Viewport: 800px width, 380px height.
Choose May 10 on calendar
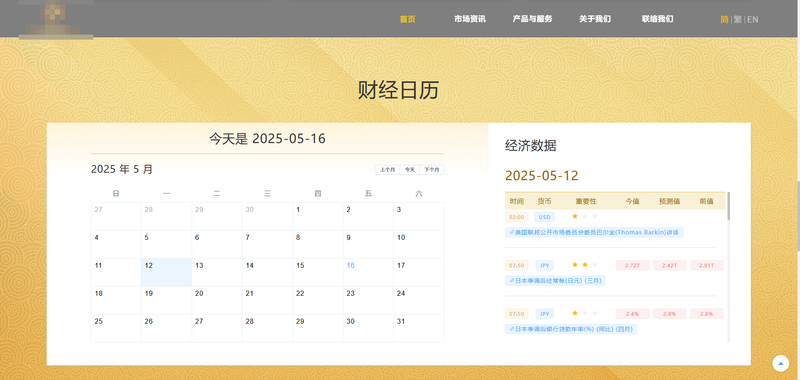[419, 244]
